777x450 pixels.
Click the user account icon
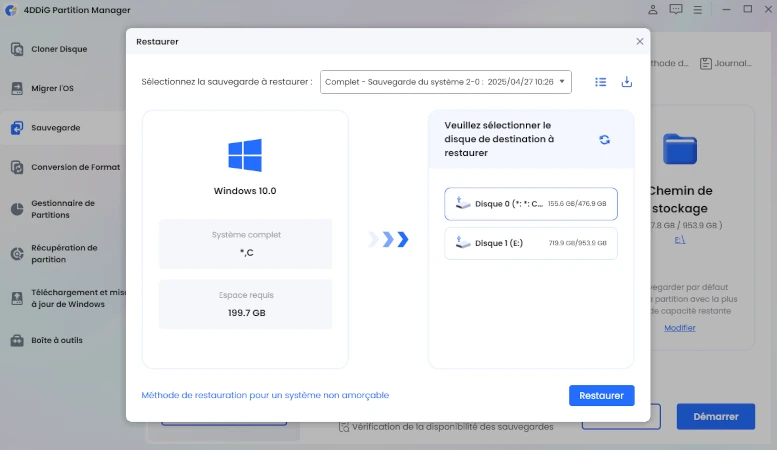[653, 9]
